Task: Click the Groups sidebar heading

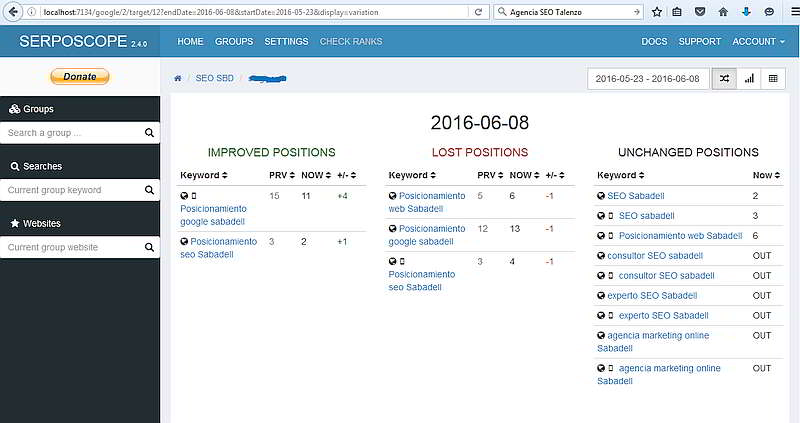Action: (x=32, y=109)
